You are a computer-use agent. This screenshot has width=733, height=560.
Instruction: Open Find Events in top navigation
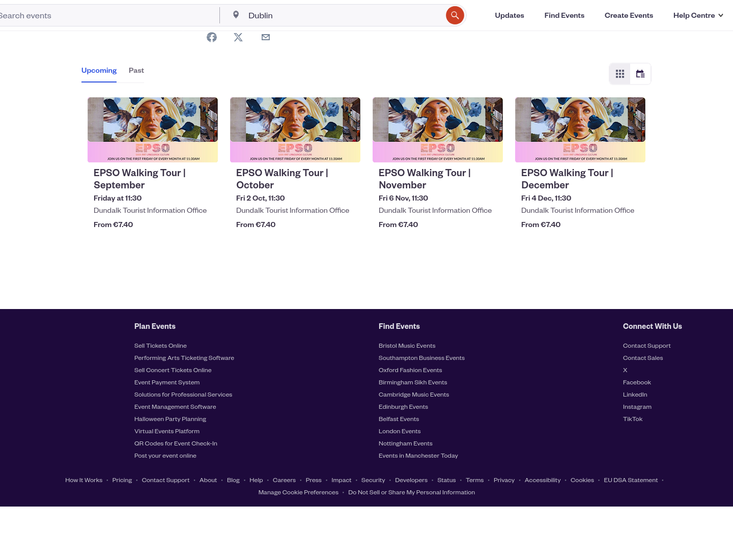click(x=565, y=15)
